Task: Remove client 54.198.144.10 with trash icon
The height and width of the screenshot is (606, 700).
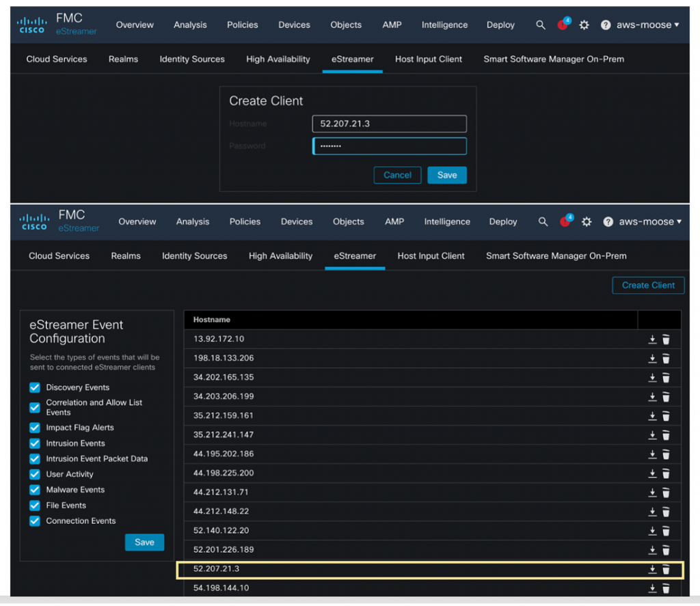Action: click(x=666, y=588)
